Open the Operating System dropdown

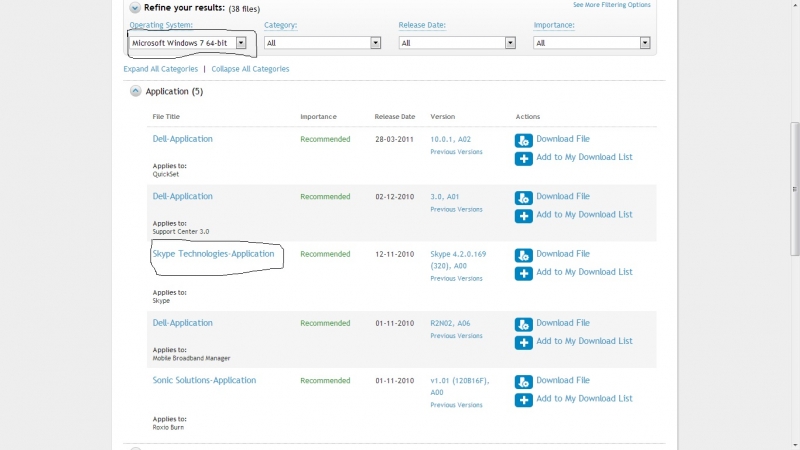(x=241, y=43)
